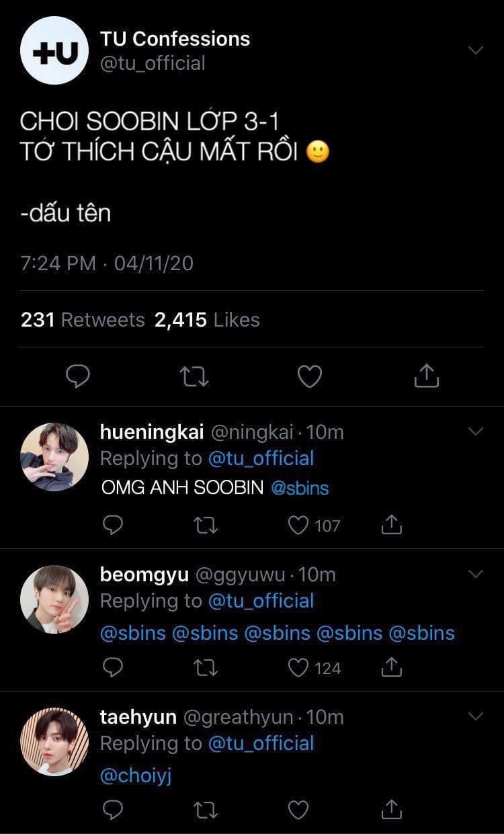The height and width of the screenshot is (834, 504).
Task: Like the TU Confessions main tweet
Action: pos(310,376)
